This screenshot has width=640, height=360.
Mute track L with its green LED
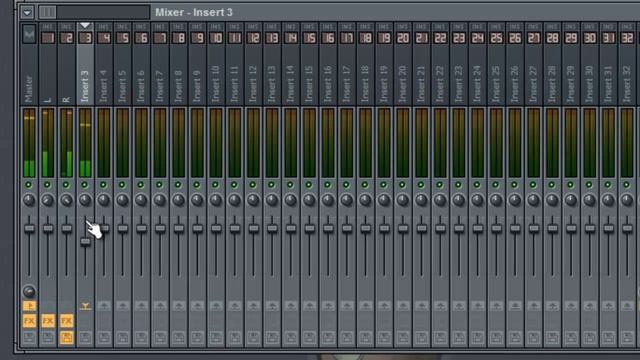coord(47,185)
